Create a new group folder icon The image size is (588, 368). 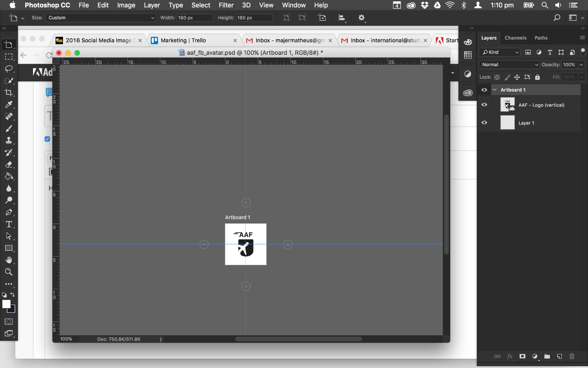547,356
